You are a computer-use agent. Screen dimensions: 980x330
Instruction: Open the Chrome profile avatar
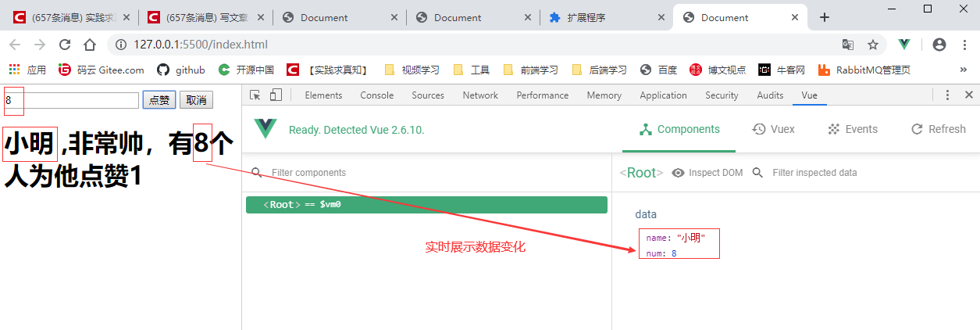click(x=939, y=45)
